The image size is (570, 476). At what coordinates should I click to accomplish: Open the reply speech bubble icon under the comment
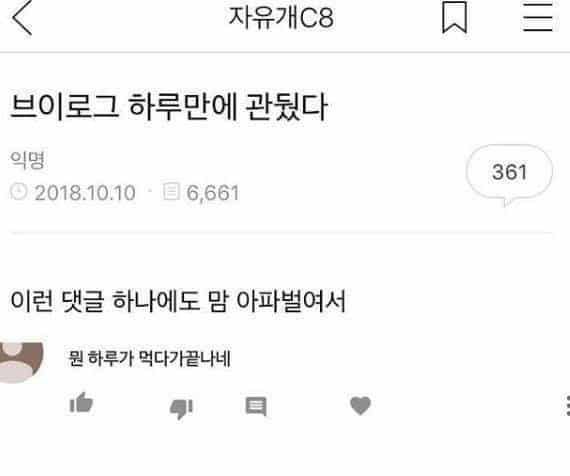click(256, 406)
